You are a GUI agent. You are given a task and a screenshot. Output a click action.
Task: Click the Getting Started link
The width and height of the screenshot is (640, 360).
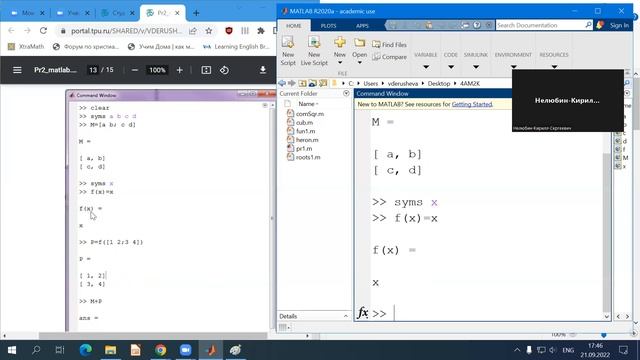pos(472,104)
